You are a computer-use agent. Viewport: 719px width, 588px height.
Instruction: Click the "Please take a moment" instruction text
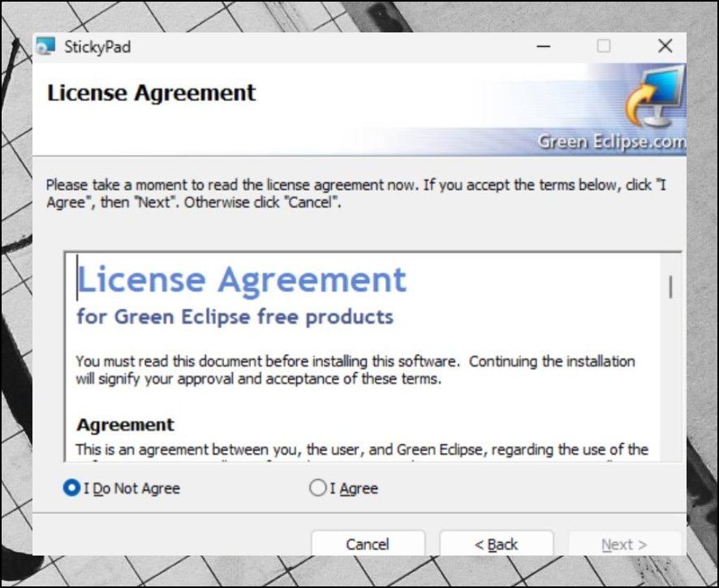pyautogui.click(x=355, y=193)
